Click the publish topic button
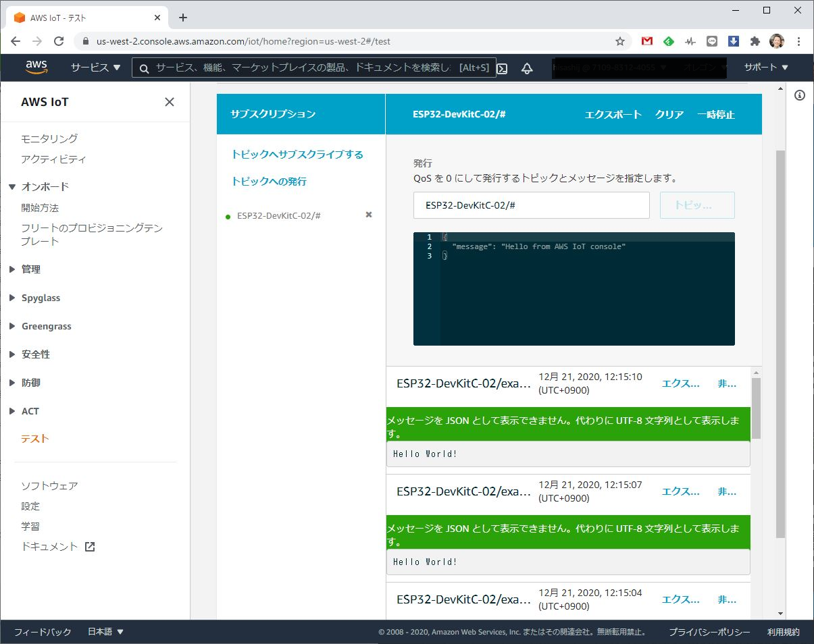 (x=697, y=205)
